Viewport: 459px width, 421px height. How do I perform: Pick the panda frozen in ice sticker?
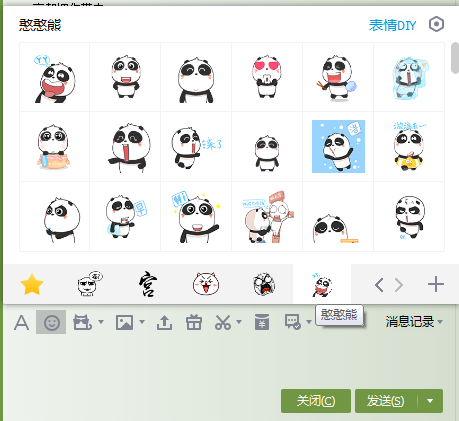coord(409,77)
